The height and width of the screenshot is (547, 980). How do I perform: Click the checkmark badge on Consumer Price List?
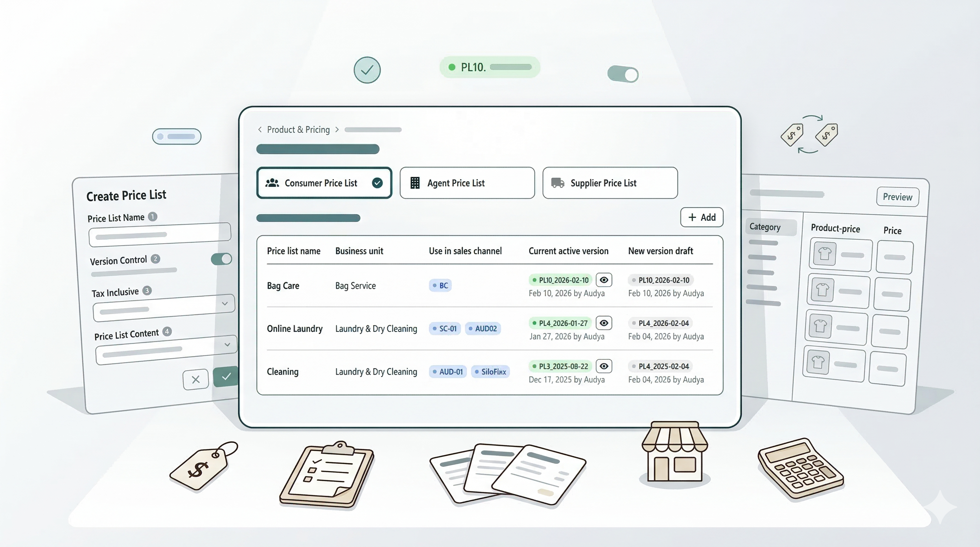coord(377,183)
